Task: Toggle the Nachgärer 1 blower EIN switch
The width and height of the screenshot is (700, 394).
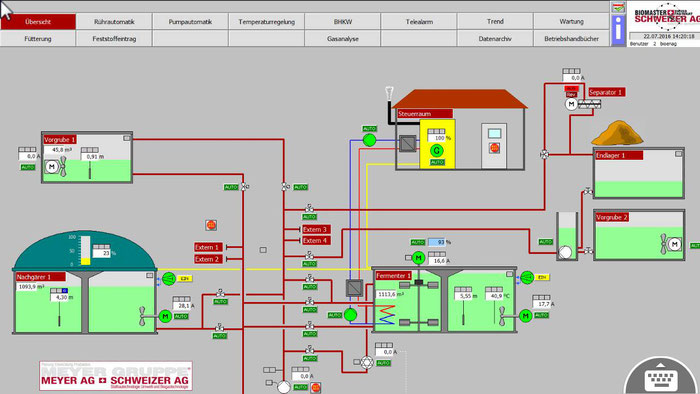Action: pyautogui.click(x=184, y=278)
